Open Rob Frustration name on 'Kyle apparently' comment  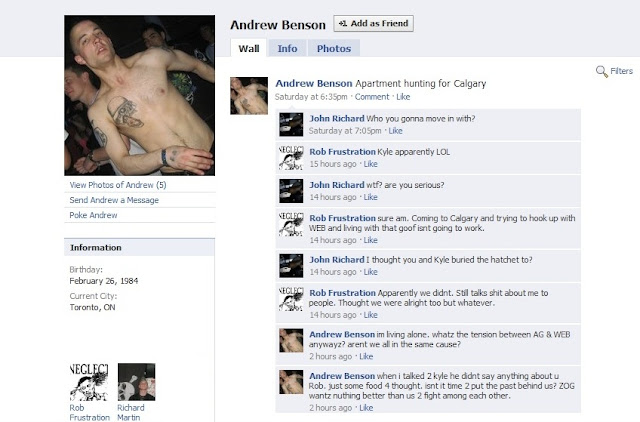[x=342, y=152]
